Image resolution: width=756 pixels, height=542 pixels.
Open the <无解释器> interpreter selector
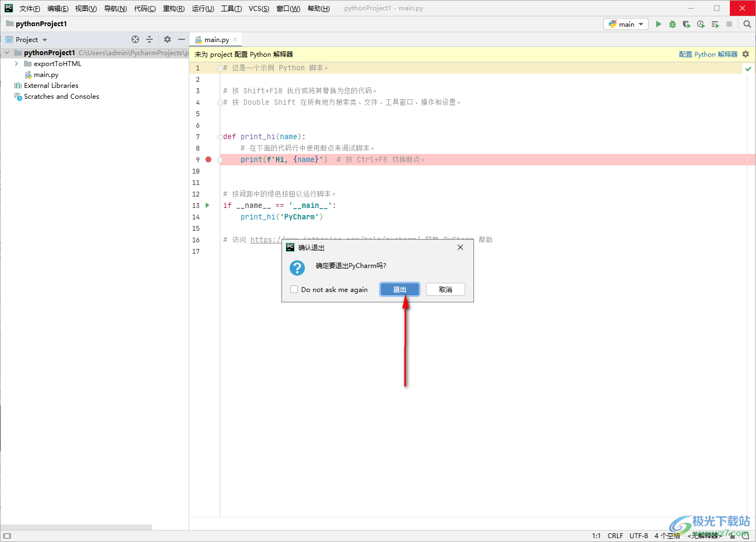click(704, 536)
